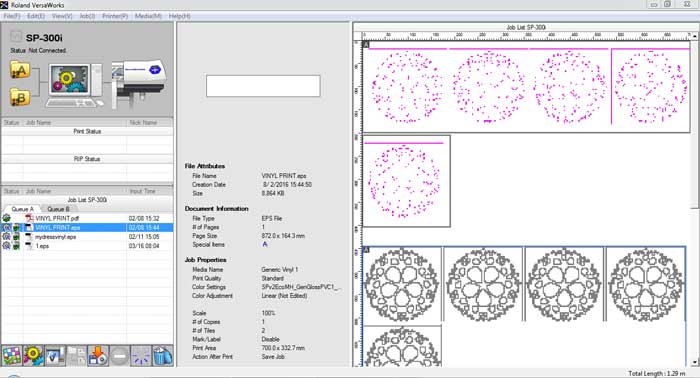700x378 pixels.
Task: Open the Printer(P) menu
Action: click(115, 16)
